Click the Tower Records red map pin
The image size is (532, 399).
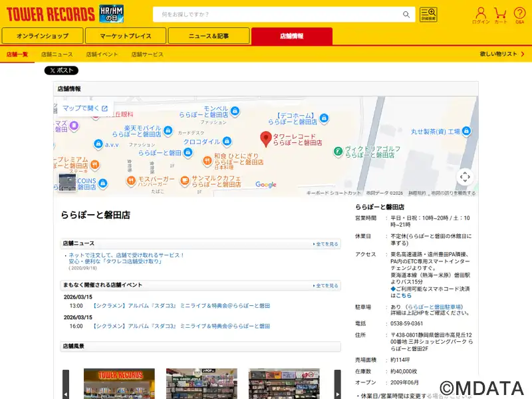click(x=266, y=138)
